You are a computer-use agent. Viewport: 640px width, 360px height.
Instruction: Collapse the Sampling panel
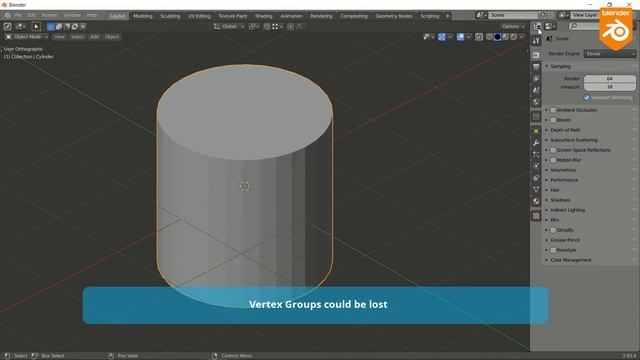tap(547, 66)
